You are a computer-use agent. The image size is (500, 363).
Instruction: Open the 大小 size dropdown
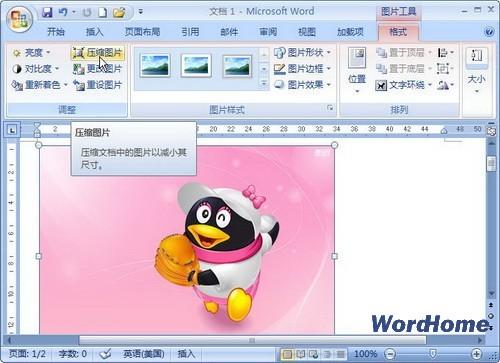(x=477, y=71)
